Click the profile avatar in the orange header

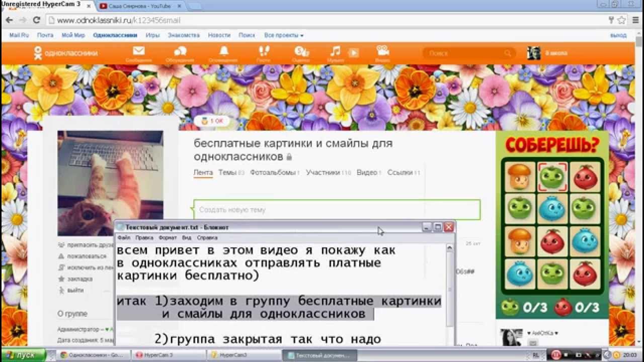[x=533, y=53]
